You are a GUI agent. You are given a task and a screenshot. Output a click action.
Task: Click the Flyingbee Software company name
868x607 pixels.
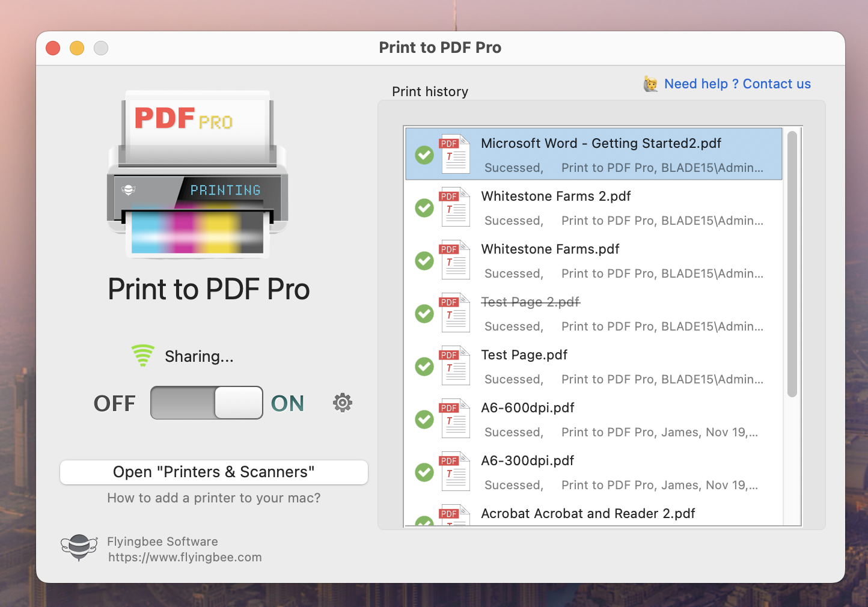[x=162, y=541]
